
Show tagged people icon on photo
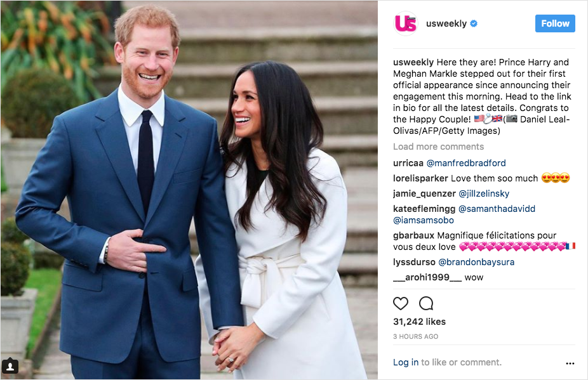(10, 366)
